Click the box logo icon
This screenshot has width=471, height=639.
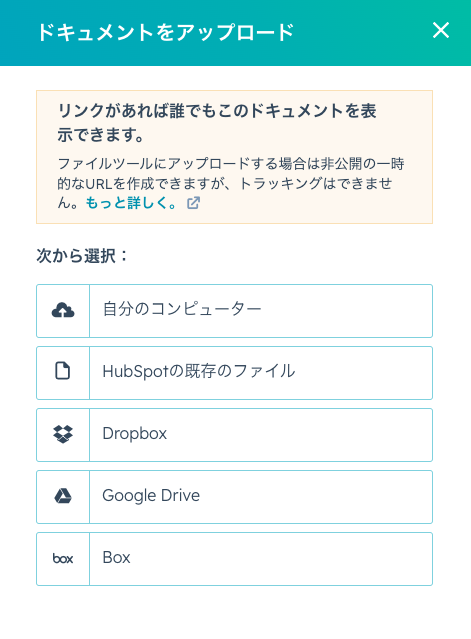(x=63, y=558)
